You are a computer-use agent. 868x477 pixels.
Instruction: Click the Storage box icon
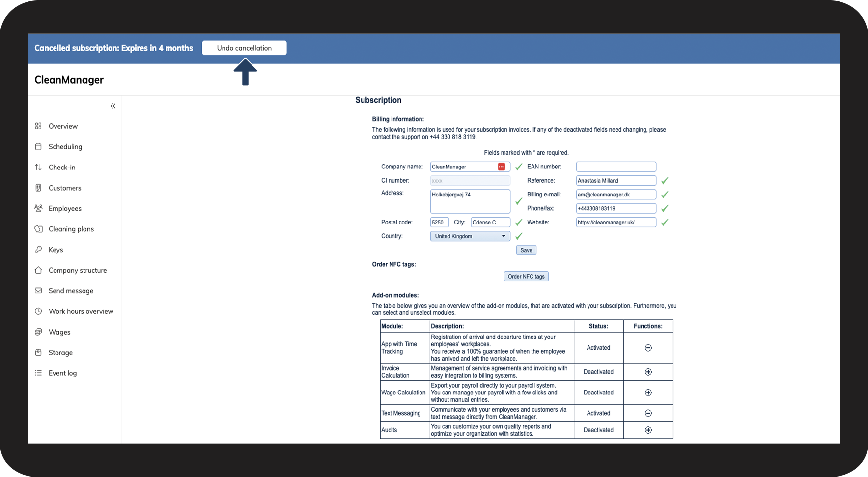pos(38,353)
